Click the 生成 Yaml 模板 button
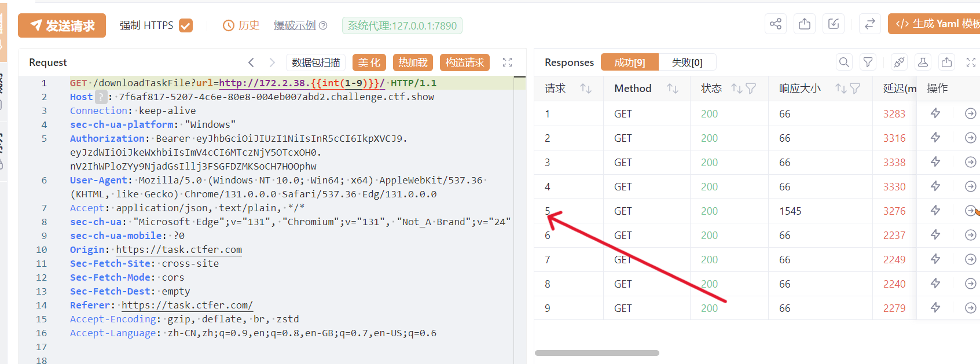980x364 pixels. (934, 24)
